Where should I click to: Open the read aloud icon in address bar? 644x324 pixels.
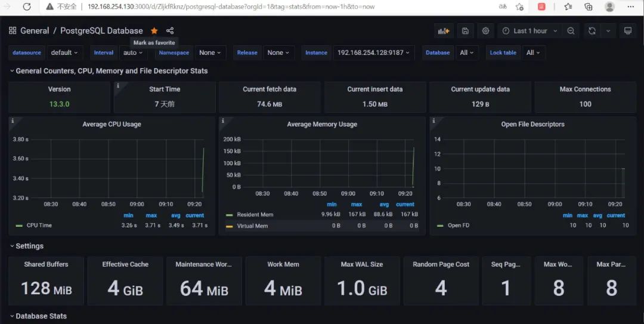[503, 7]
